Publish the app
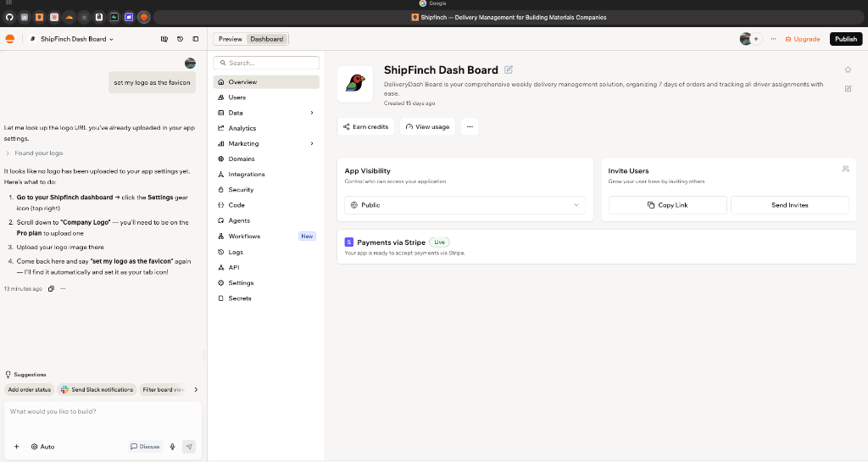 point(846,39)
